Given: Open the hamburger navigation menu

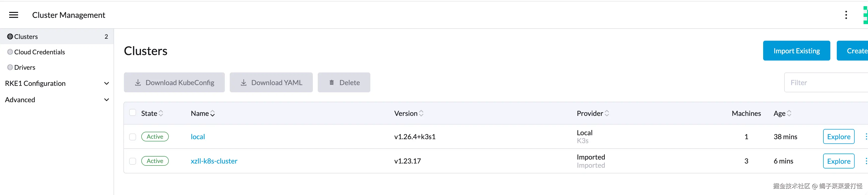Looking at the screenshot, I should [13, 15].
